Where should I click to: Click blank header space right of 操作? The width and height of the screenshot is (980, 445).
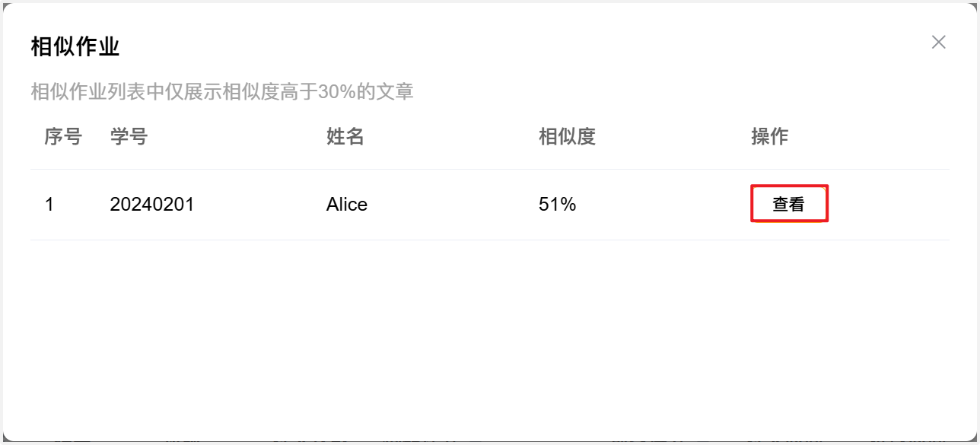click(x=875, y=137)
